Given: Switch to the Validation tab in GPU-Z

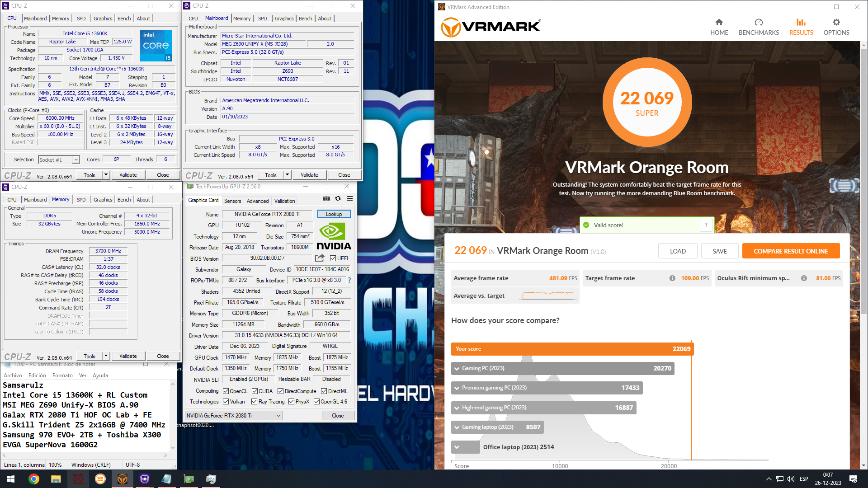Looking at the screenshot, I should point(285,201).
